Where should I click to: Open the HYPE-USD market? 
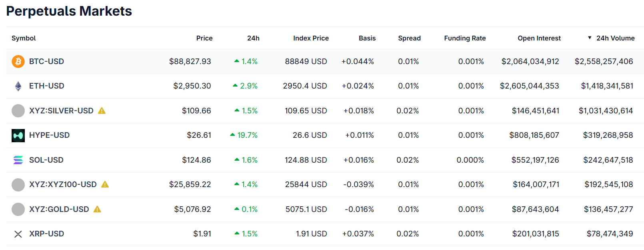[x=49, y=135]
